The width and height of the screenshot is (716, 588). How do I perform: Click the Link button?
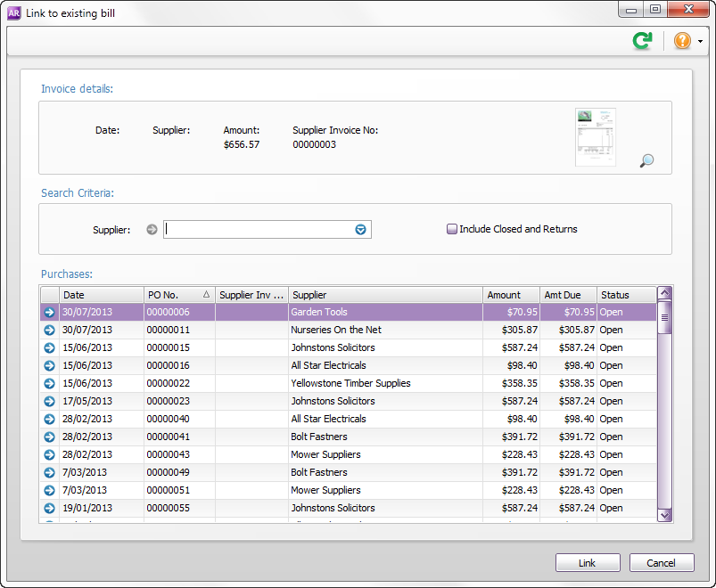click(x=587, y=563)
